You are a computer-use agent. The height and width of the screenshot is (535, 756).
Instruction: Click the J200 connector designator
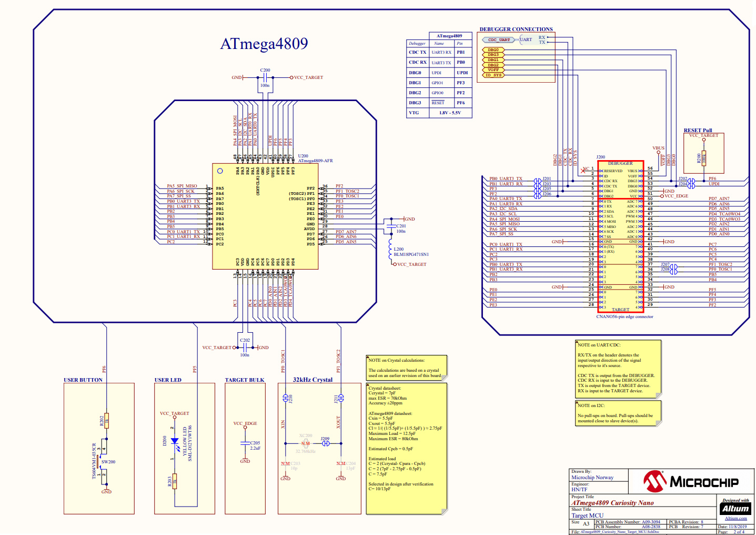(601, 157)
